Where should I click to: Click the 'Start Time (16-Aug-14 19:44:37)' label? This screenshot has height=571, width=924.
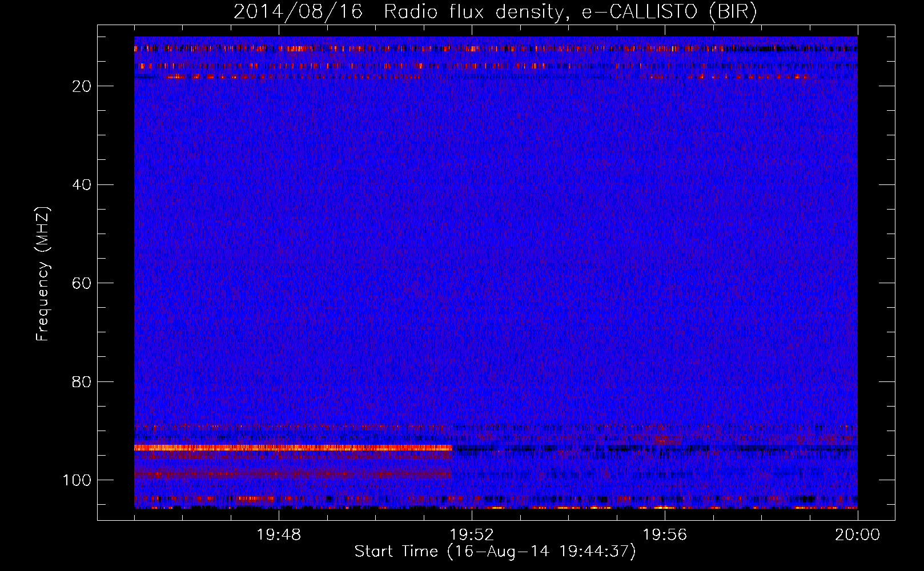(495, 552)
